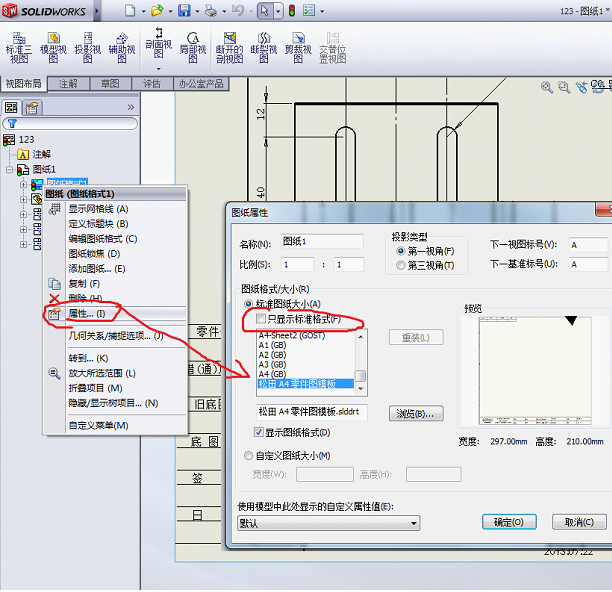Switch to the 评估 tab
This screenshot has width=612, height=592.
click(152, 84)
